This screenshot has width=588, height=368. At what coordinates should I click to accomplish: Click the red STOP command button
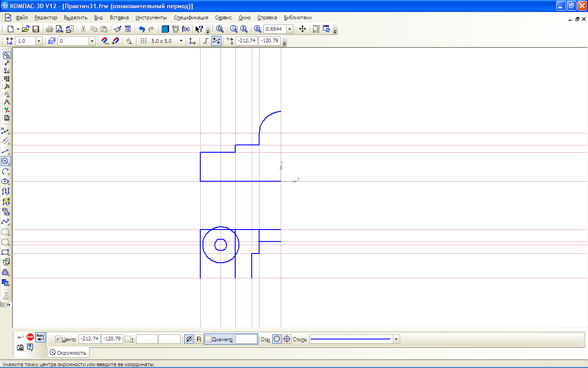(x=30, y=337)
